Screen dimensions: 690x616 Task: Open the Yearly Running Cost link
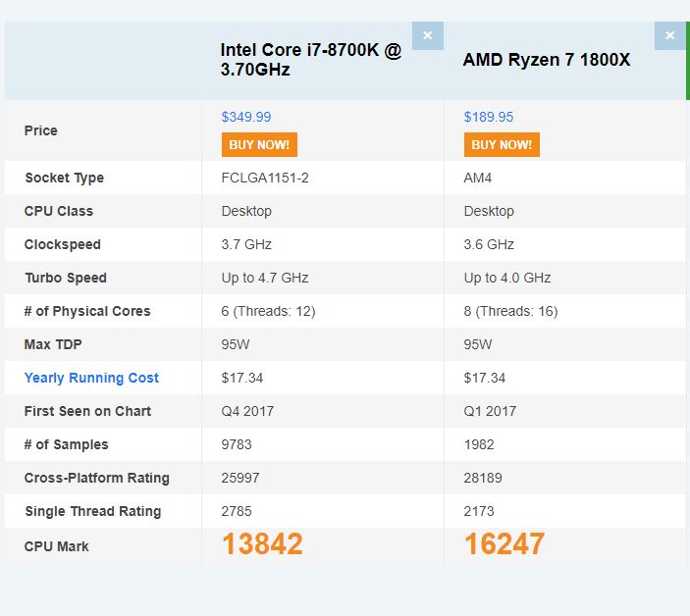tap(91, 378)
